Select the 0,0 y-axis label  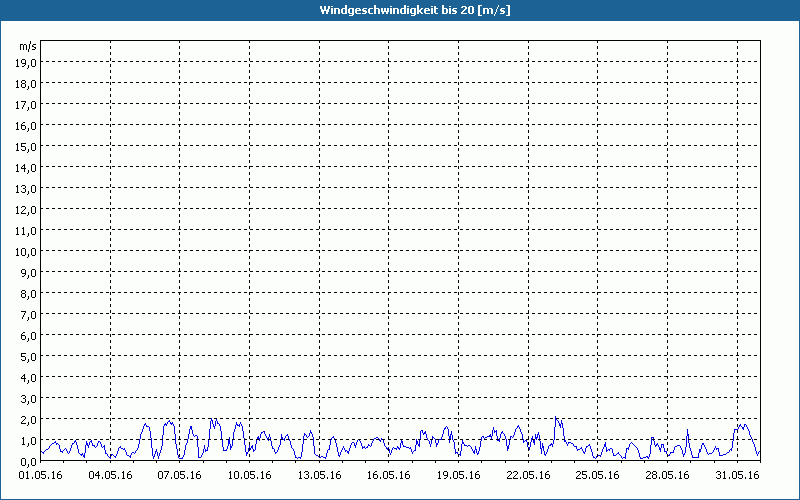(x=29, y=462)
